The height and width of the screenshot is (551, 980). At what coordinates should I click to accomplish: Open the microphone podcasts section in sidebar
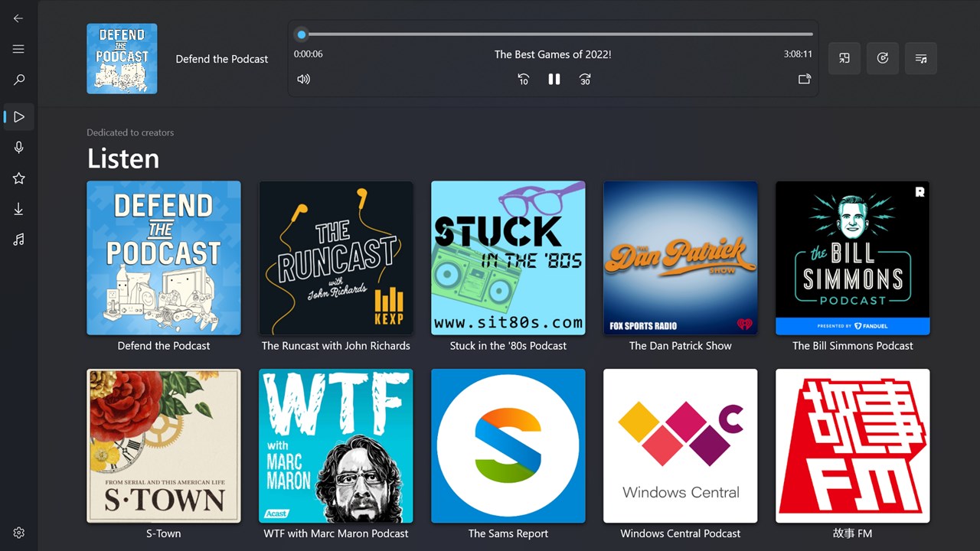point(18,148)
